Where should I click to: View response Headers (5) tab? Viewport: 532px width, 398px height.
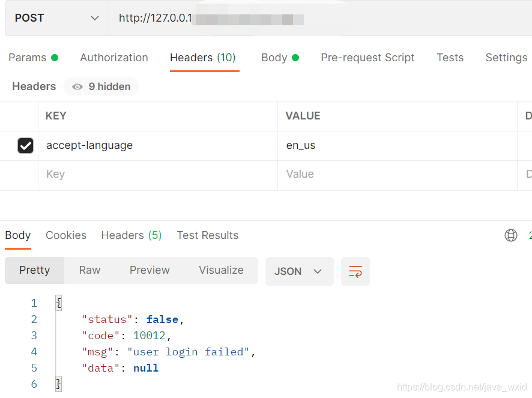[131, 235]
